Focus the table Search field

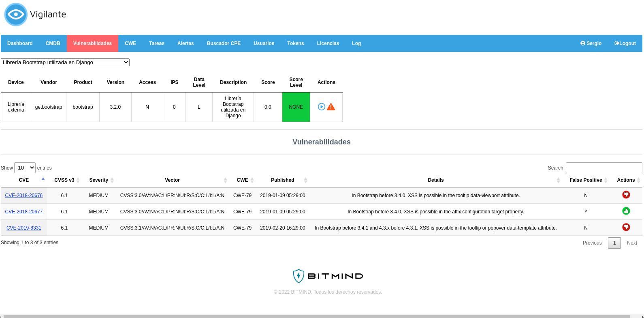click(x=604, y=168)
